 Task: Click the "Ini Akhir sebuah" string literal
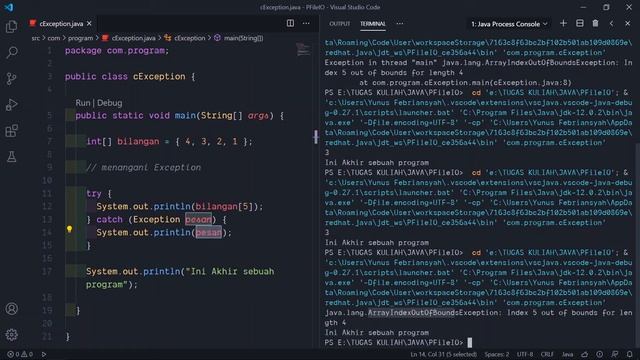230,271
